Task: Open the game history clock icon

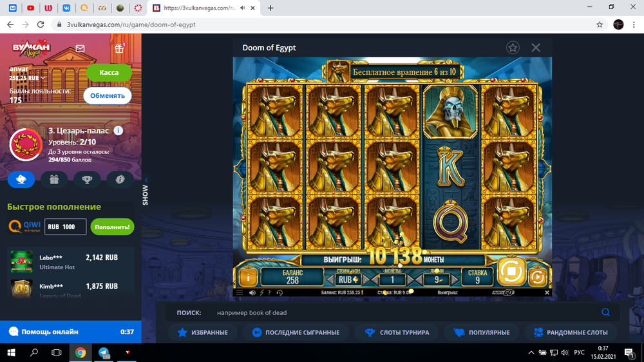Action: click(279, 292)
